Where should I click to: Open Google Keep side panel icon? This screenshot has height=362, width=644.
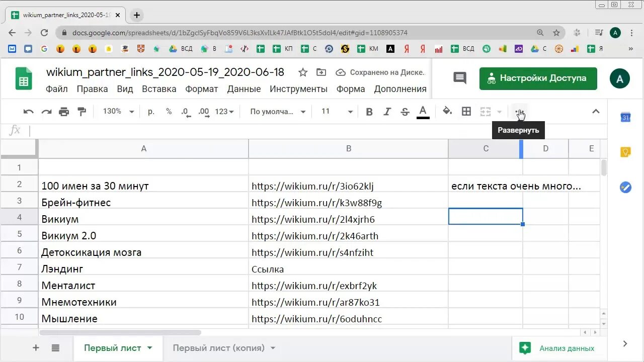[625, 152]
